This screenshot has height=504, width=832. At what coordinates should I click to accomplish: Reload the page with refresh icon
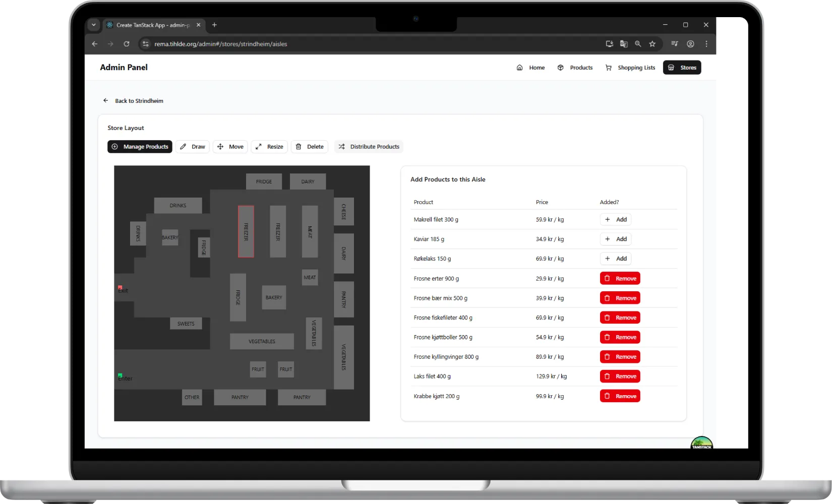(127, 44)
